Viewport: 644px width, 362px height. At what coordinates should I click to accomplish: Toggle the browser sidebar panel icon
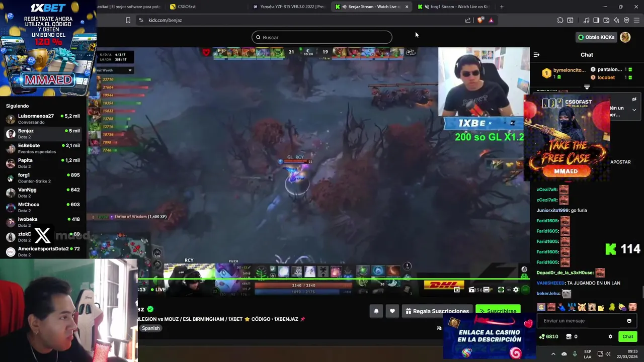(596, 20)
